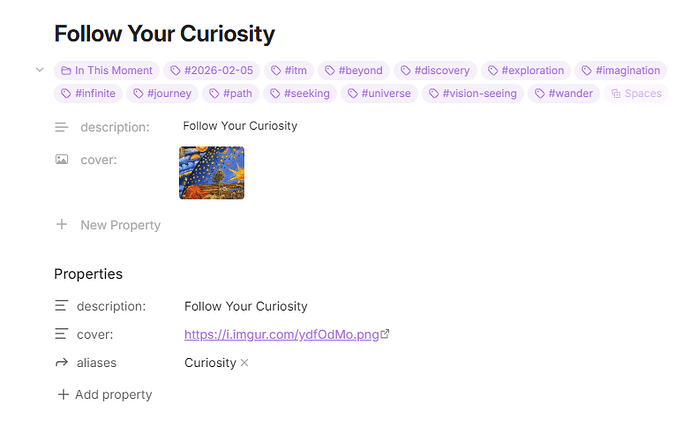Screen dimensions: 690x427
Task: Click the text icon beside upper description
Action: 62,127
